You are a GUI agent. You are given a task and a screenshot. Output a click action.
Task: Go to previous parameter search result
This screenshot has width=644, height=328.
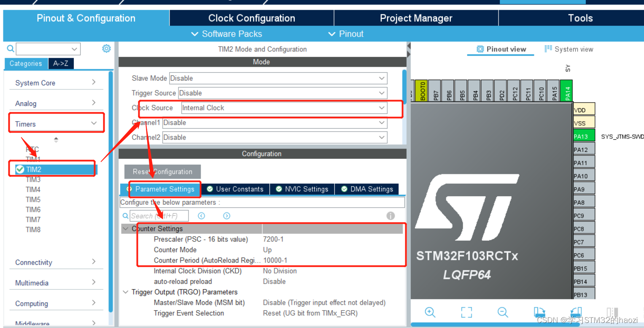point(201,216)
